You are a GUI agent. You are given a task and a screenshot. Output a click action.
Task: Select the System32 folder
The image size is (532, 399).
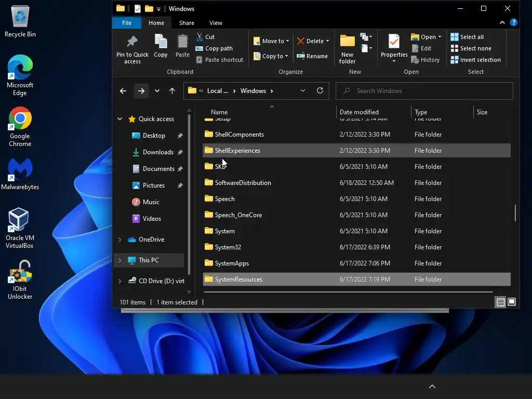356,247
